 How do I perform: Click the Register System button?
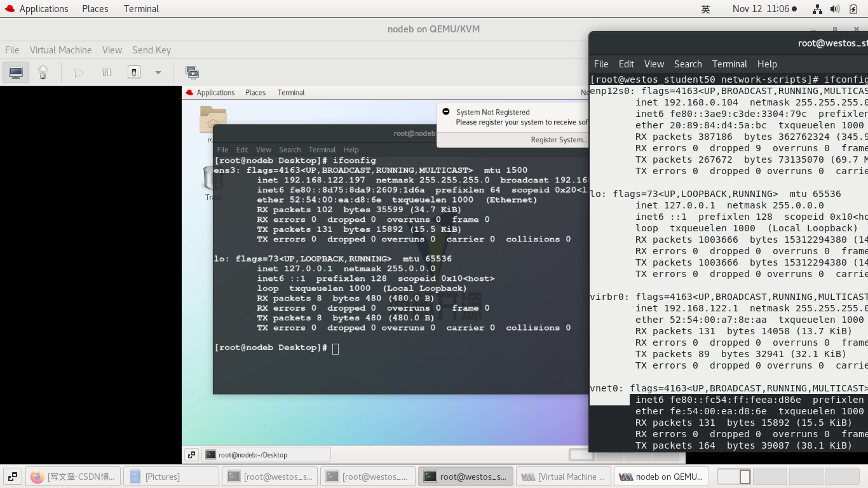click(x=559, y=139)
